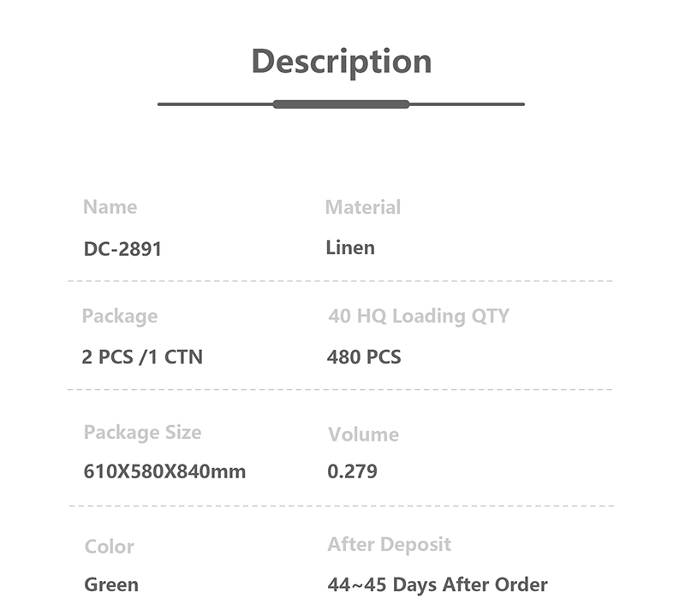Select the After Deposit label

pos(390,545)
